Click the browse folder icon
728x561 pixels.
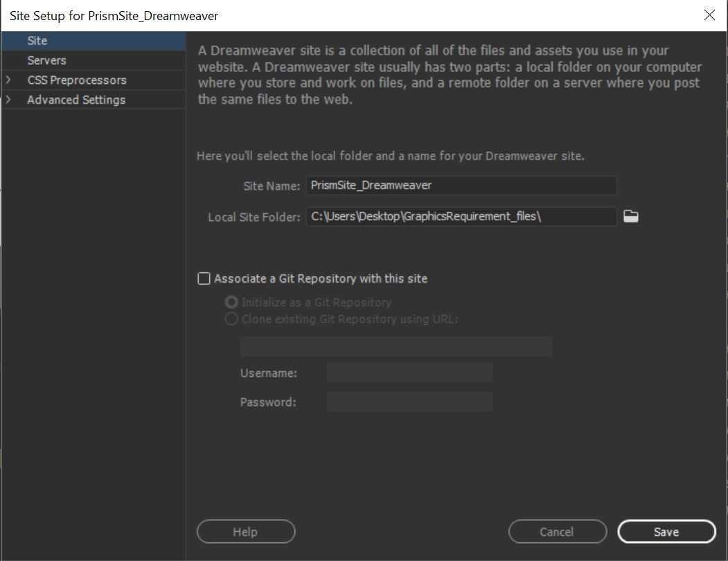click(x=630, y=217)
